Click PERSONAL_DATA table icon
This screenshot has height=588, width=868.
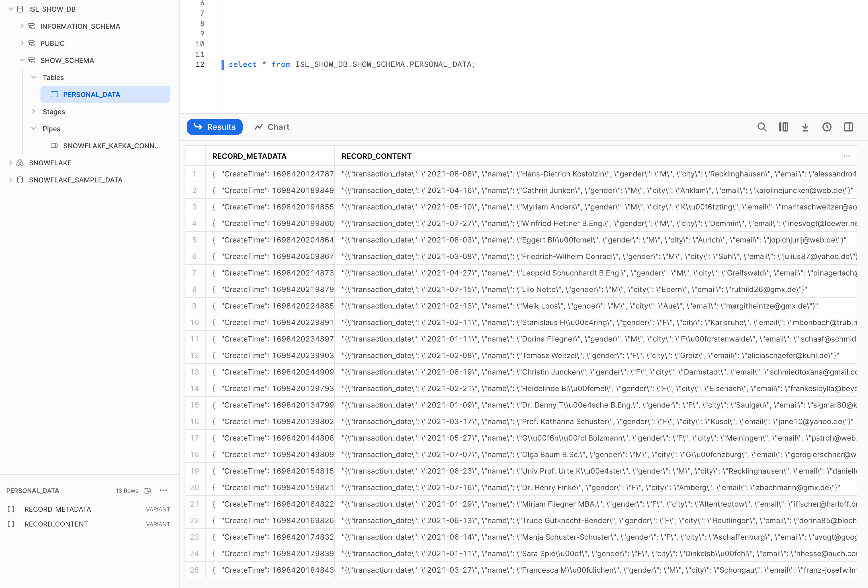click(x=54, y=94)
